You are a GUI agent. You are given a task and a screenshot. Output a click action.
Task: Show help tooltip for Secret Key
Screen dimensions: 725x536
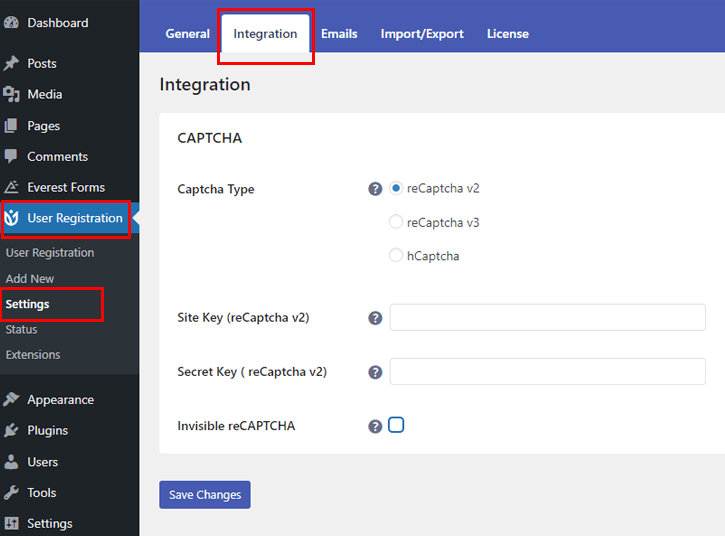(x=375, y=372)
